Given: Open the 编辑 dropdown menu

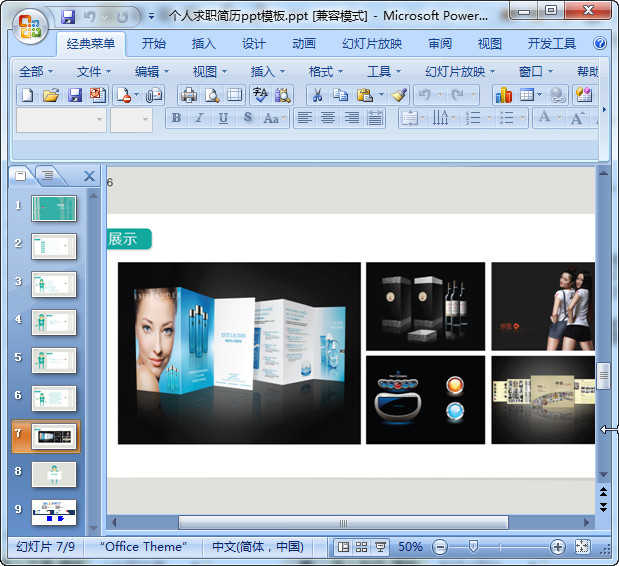Looking at the screenshot, I should [x=152, y=72].
